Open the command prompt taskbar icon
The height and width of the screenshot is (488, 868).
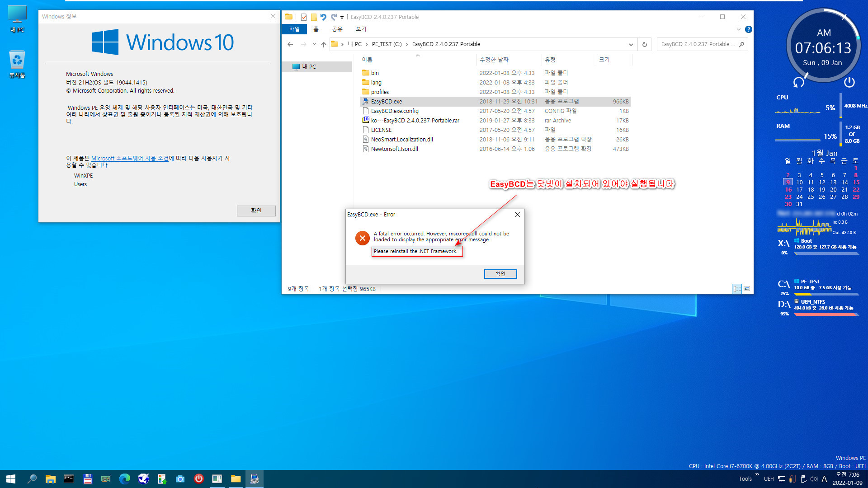coord(69,479)
